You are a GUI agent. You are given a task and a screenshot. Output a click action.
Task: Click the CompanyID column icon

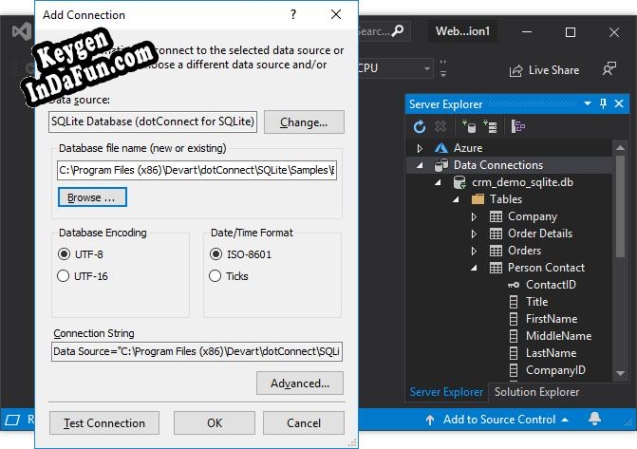514,370
